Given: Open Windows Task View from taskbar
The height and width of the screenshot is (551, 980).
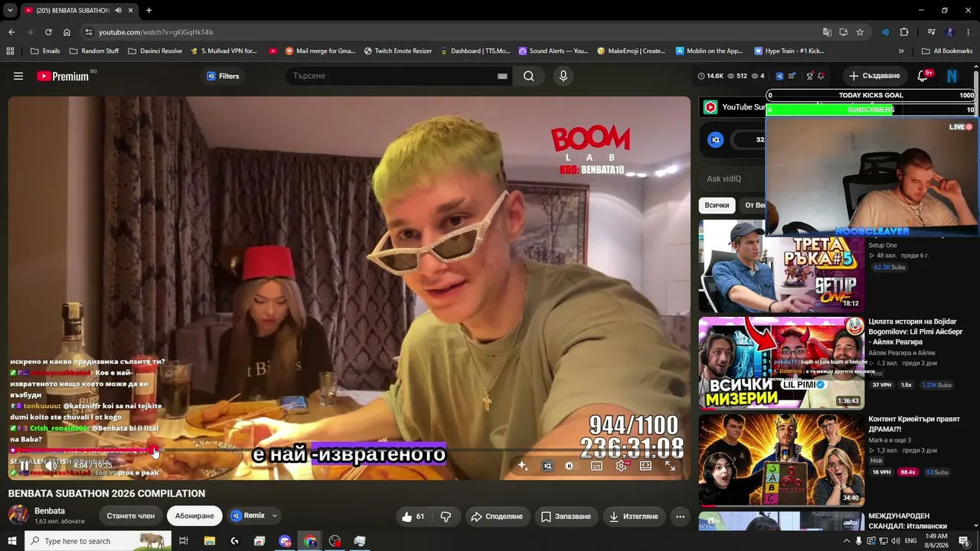Looking at the screenshot, I should click(x=184, y=541).
